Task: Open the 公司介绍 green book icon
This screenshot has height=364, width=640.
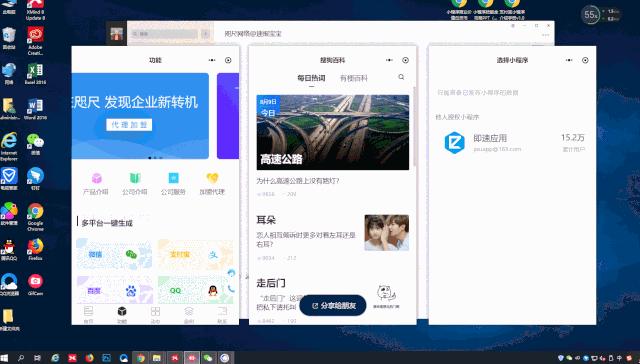Action: 135,178
